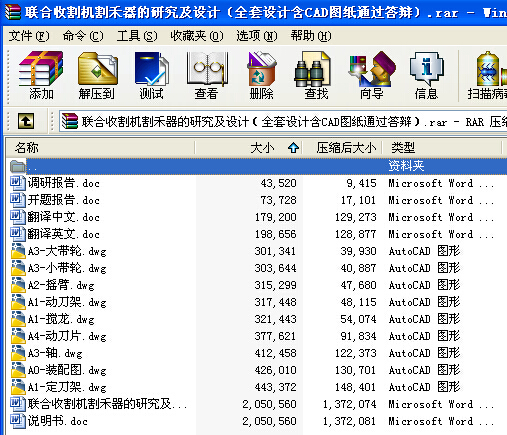The height and width of the screenshot is (435, 507).
Task: Sort by the 类型 column header
Action: 442,147
